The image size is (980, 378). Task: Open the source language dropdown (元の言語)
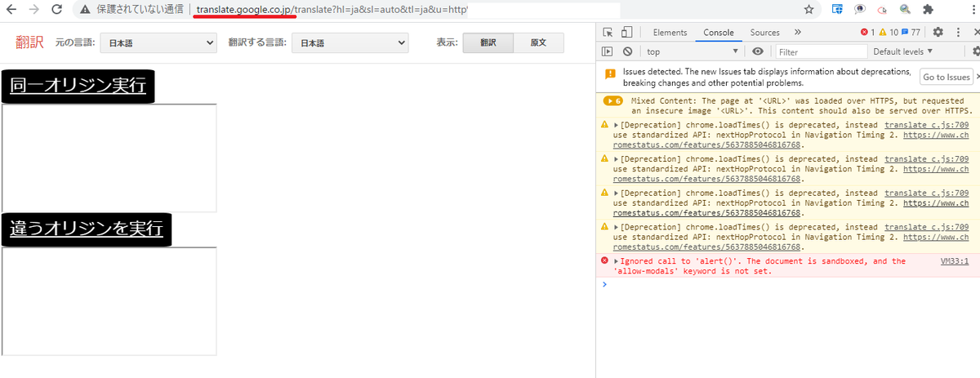click(159, 42)
